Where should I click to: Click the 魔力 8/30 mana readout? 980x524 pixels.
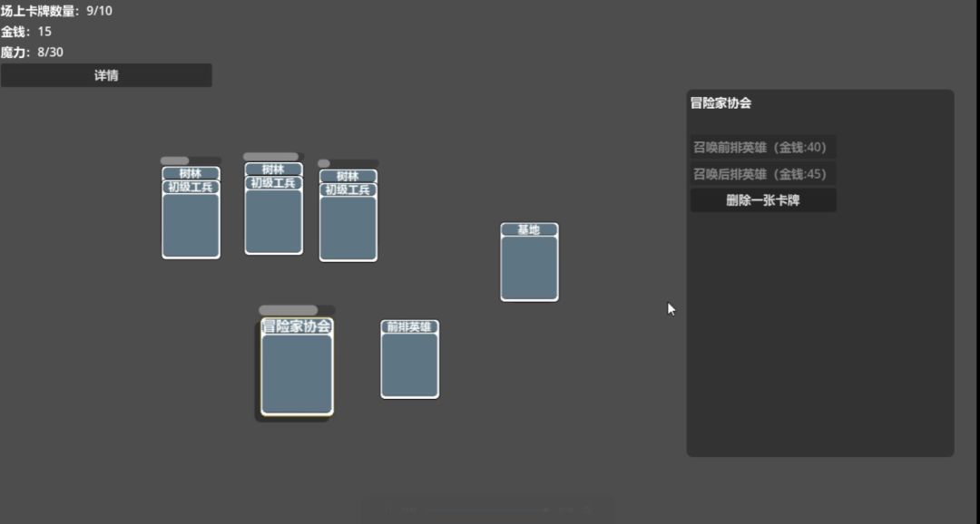32,53
